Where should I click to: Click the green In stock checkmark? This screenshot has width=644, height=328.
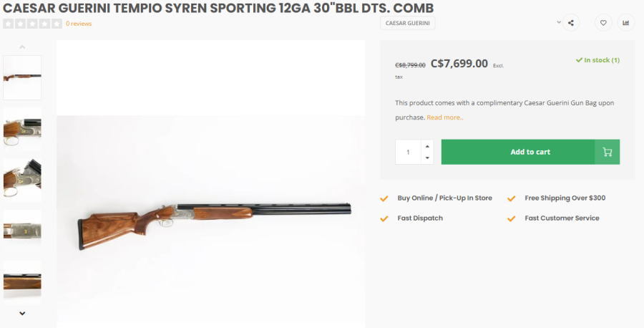(x=579, y=60)
